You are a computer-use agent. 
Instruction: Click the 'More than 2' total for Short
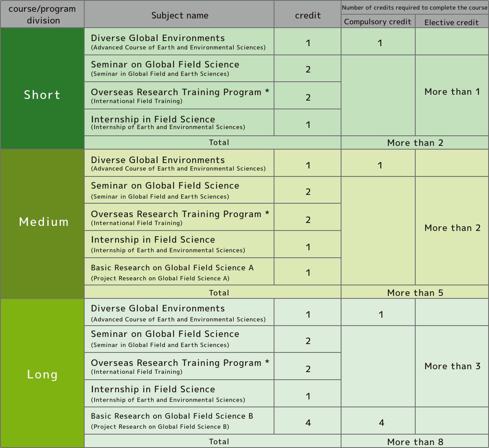click(x=415, y=142)
